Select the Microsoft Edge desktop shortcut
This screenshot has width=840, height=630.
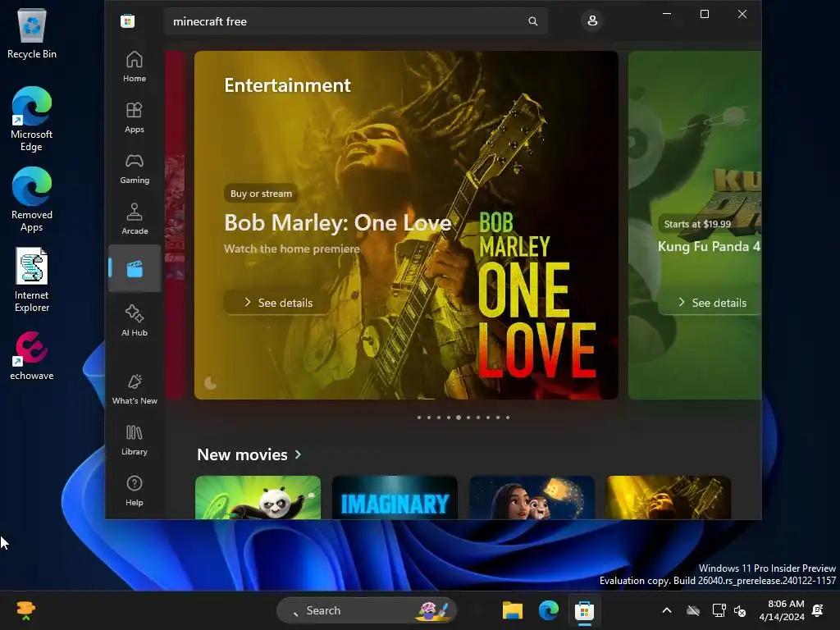point(32,119)
